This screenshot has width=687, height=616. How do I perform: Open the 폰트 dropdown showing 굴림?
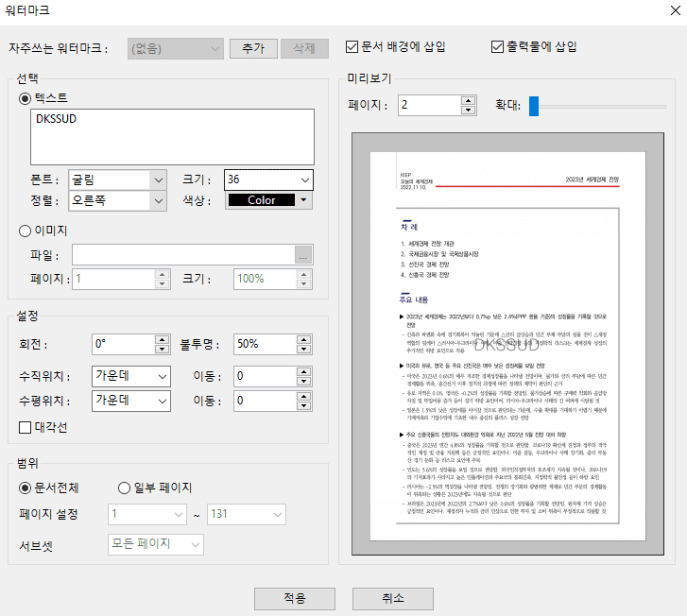point(117,180)
